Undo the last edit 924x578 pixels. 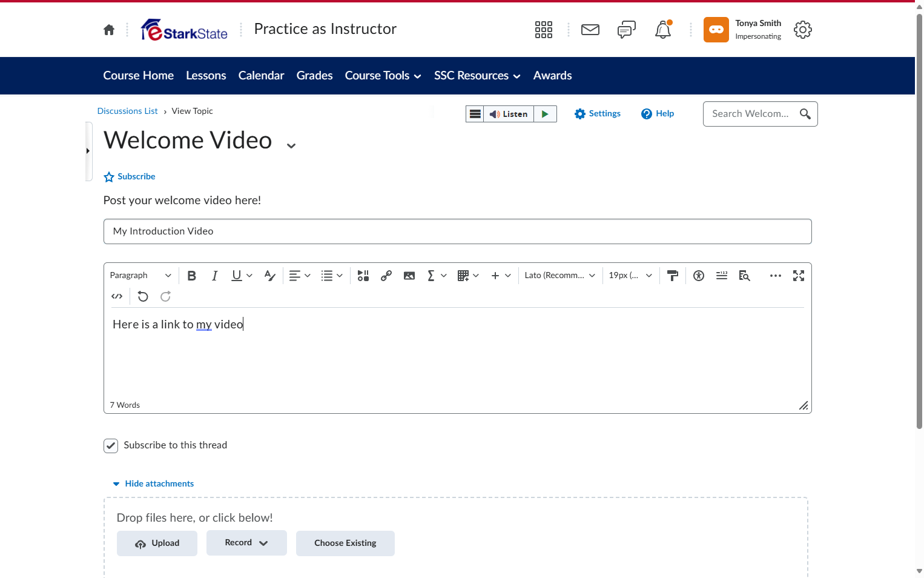143,296
